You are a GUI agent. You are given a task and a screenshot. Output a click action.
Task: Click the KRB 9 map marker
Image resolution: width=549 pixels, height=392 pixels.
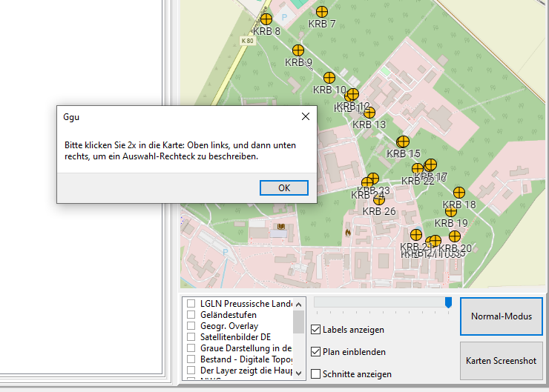pos(298,50)
